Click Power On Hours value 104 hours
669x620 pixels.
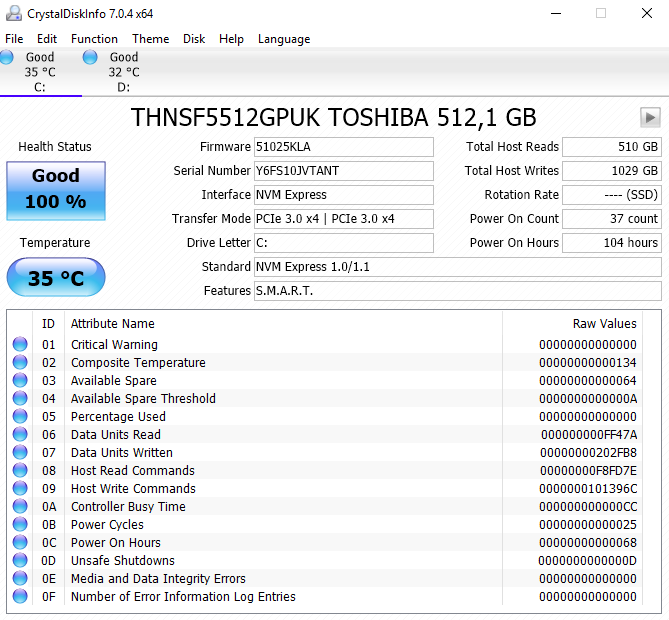pos(612,243)
